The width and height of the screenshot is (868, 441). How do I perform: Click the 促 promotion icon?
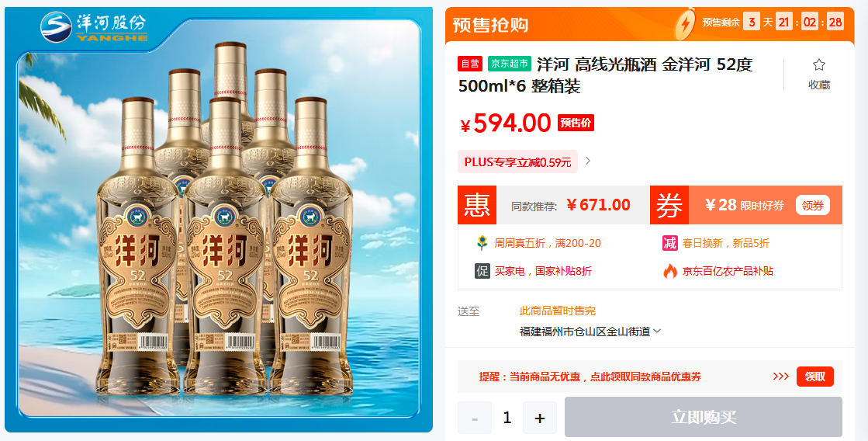482,271
